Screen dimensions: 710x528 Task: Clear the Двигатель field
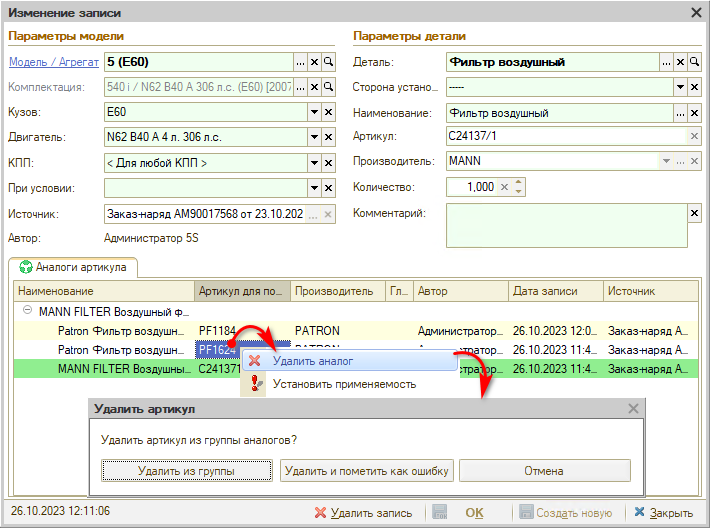tap(328, 137)
